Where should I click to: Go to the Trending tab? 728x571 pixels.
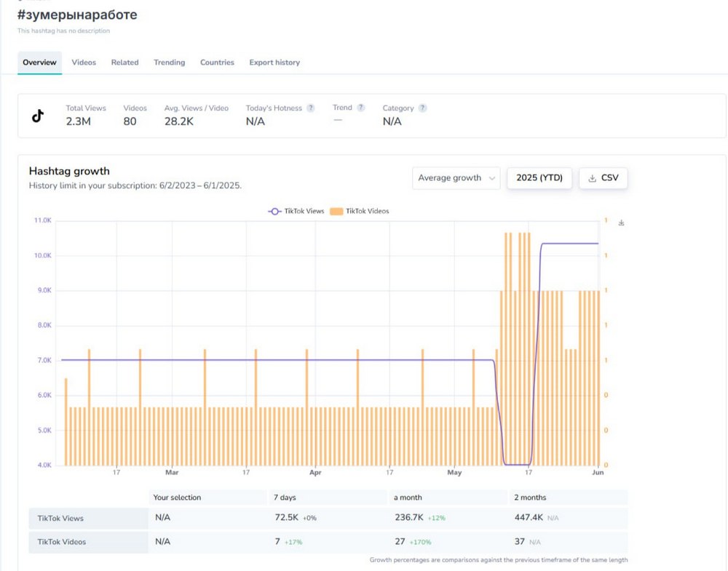tap(169, 63)
